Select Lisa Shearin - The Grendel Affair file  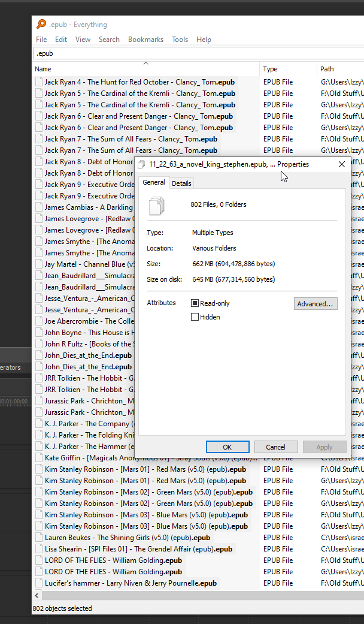[x=138, y=549]
